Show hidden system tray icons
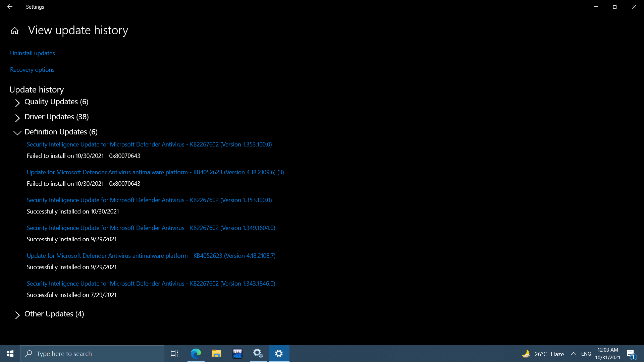 point(573,354)
